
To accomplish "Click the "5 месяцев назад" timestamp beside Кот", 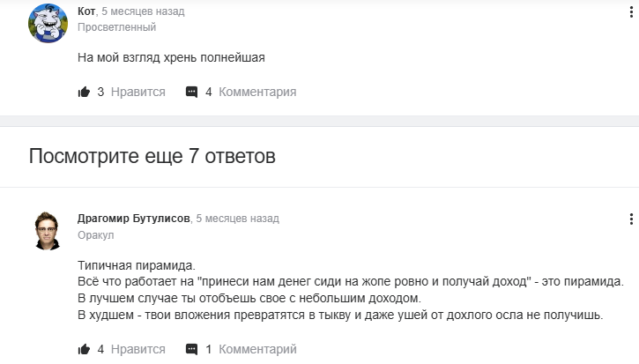I will [143, 11].
